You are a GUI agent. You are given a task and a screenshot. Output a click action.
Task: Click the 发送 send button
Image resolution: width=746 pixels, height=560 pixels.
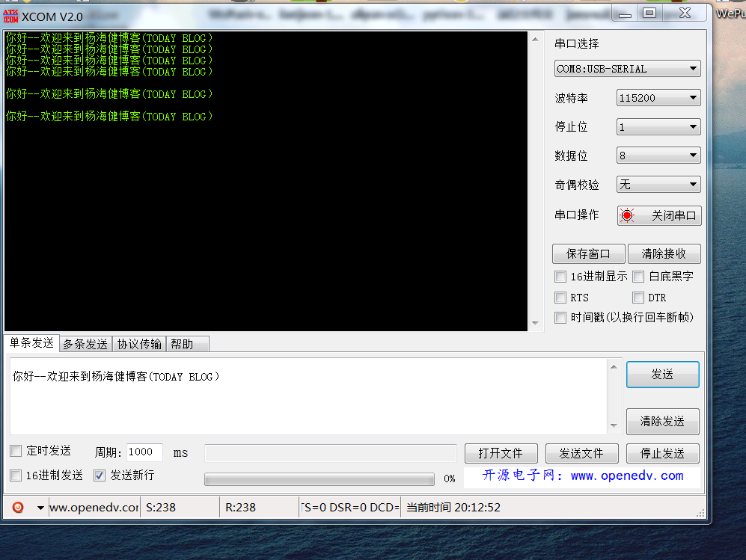coord(663,375)
